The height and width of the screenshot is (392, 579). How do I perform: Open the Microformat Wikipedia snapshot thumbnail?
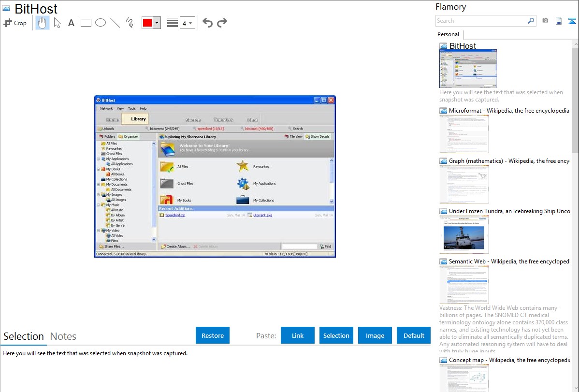click(x=464, y=134)
